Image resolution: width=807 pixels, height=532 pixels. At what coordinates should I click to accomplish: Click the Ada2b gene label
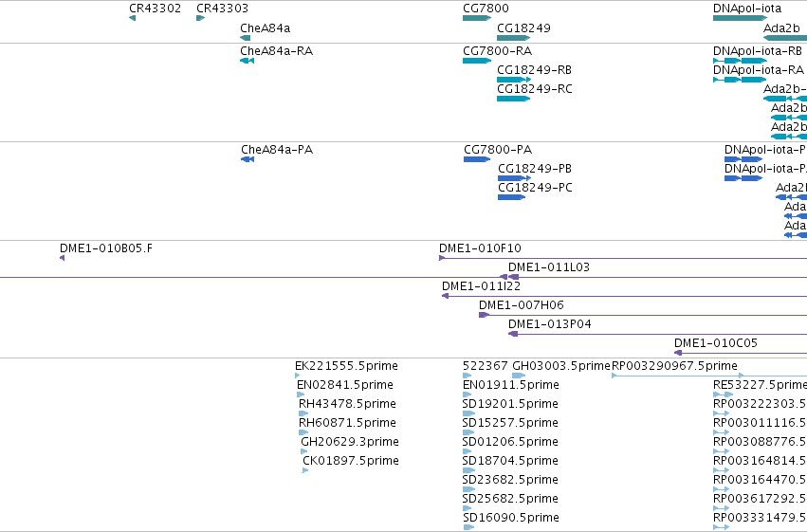click(x=781, y=28)
